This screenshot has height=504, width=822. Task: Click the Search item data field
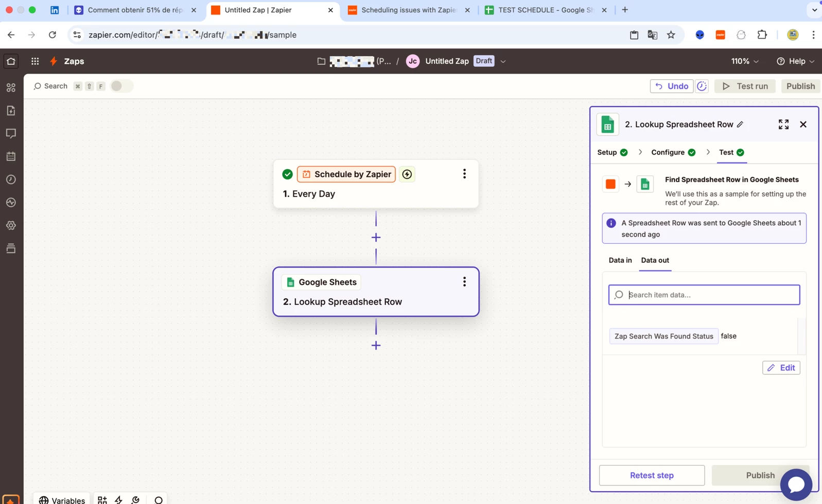[x=704, y=295]
